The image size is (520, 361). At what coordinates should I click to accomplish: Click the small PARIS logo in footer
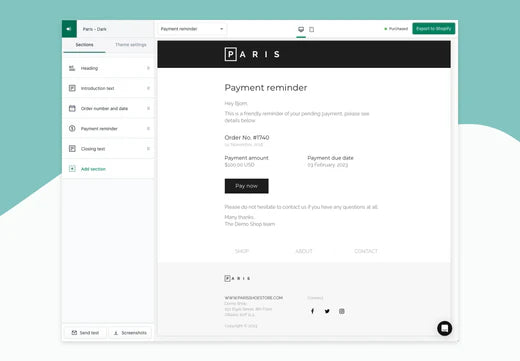237,278
